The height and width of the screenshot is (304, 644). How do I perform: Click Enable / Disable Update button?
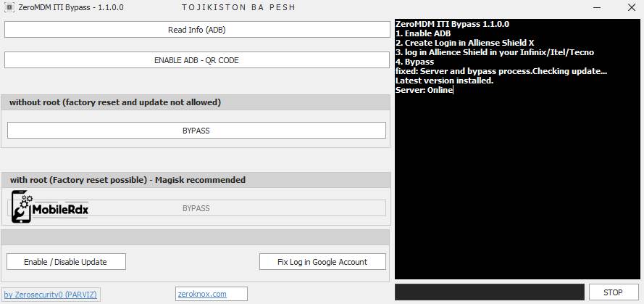[66, 262]
